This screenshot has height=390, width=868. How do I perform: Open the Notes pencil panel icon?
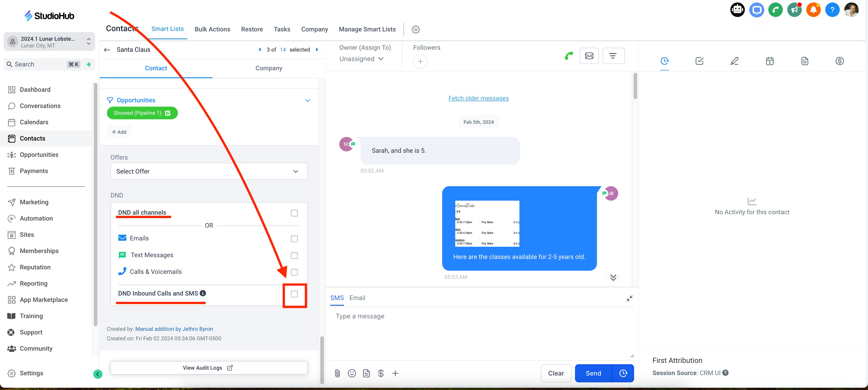coord(734,61)
